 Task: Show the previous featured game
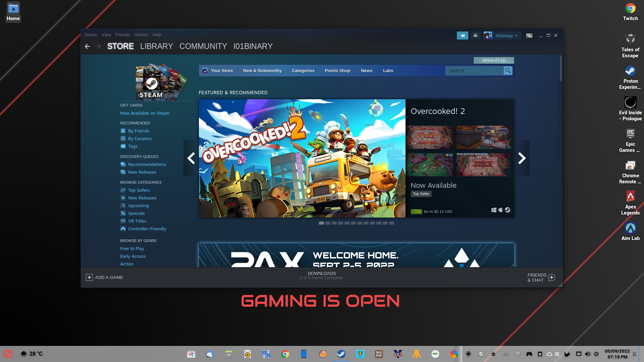coord(191,158)
